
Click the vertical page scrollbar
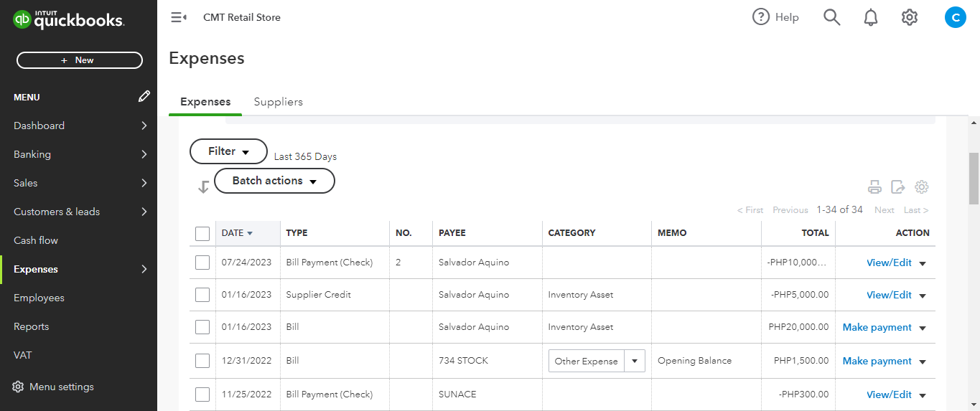pos(974,179)
